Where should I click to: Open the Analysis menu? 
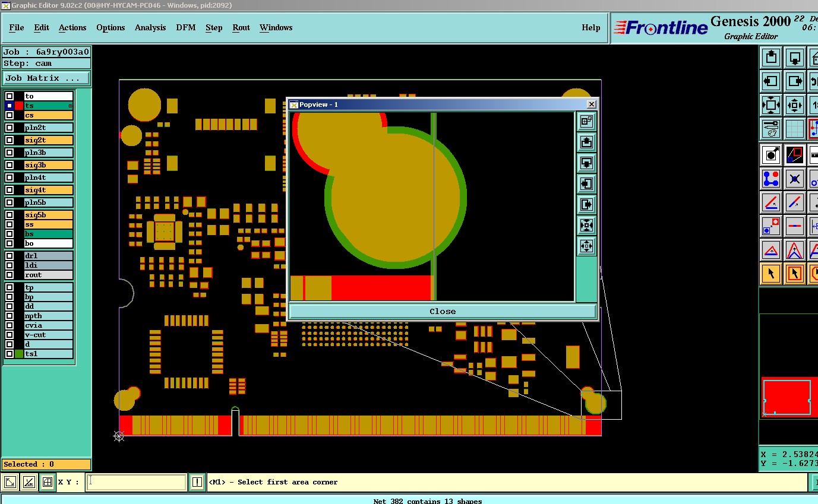pyautogui.click(x=150, y=27)
